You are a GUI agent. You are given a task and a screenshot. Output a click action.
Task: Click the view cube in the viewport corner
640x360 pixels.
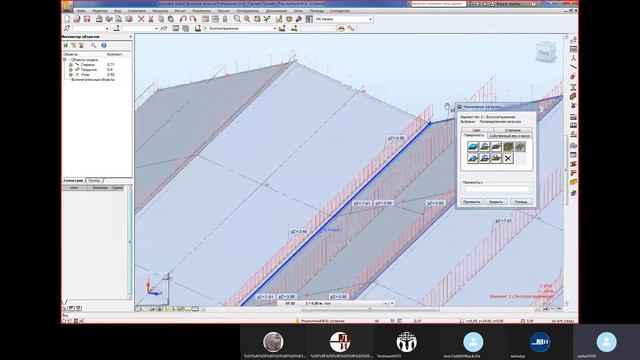tap(546, 52)
